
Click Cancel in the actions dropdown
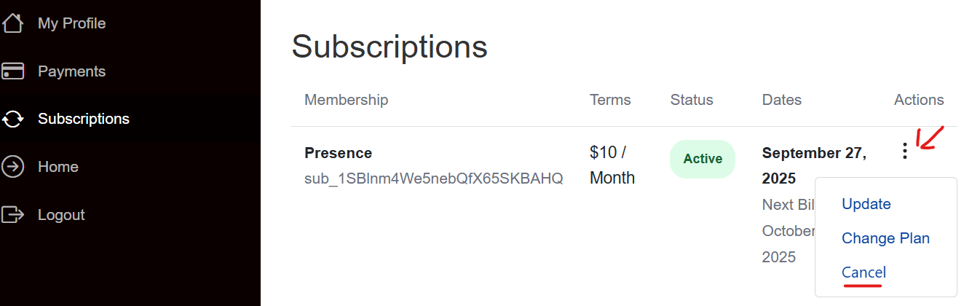coord(864,272)
